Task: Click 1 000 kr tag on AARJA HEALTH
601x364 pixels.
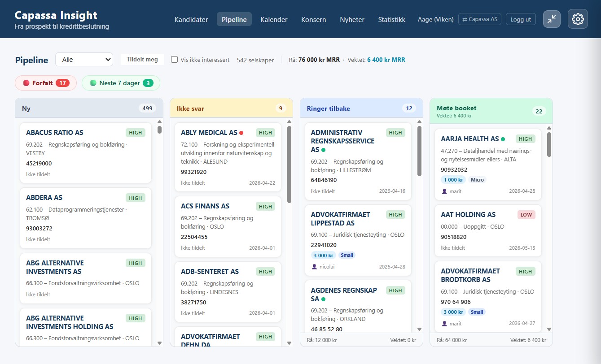Action: click(453, 180)
